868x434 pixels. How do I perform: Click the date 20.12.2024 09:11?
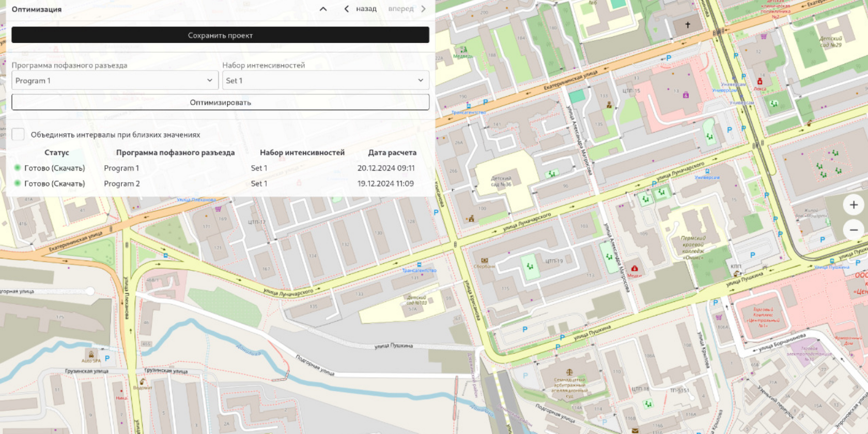386,168
